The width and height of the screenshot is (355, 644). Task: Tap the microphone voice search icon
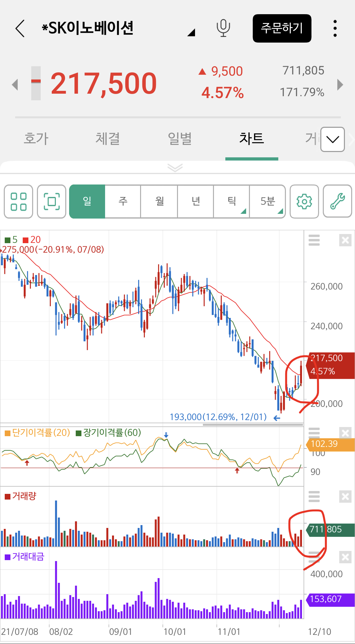coord(223,28)
